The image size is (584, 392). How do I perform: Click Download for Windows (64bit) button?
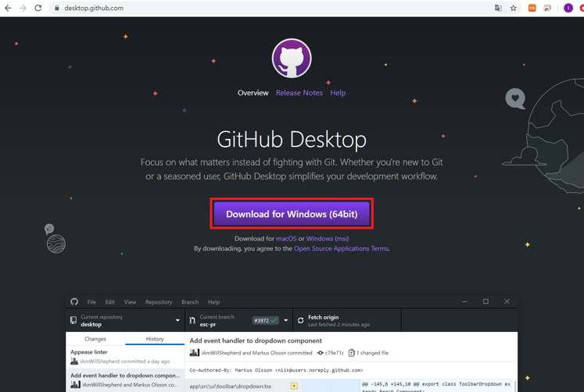click(292, 214)
